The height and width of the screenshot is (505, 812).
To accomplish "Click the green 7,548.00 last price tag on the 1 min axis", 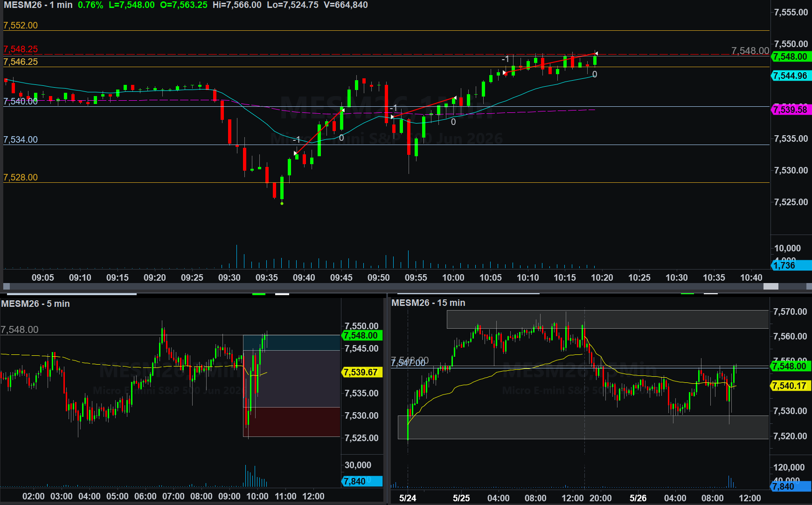I will click(791, 56).
